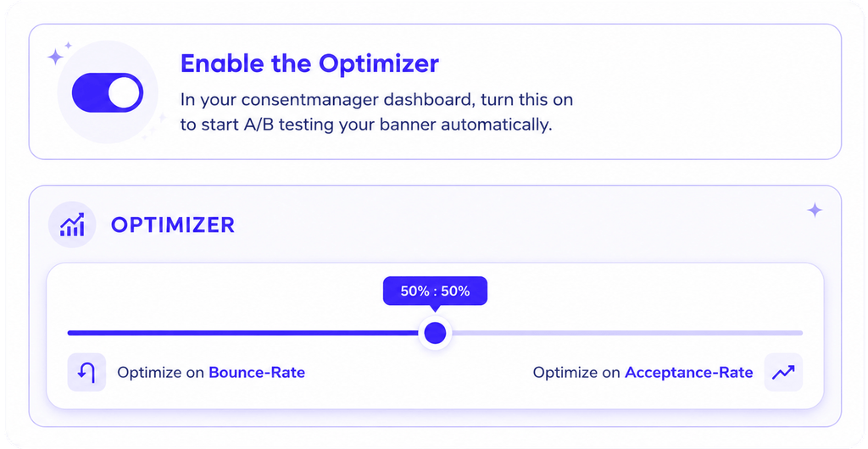The height and width of the screenshot is (449, 868).
Task: Toggle the Enable the Optimizer switch
Action: coord(108,93)
